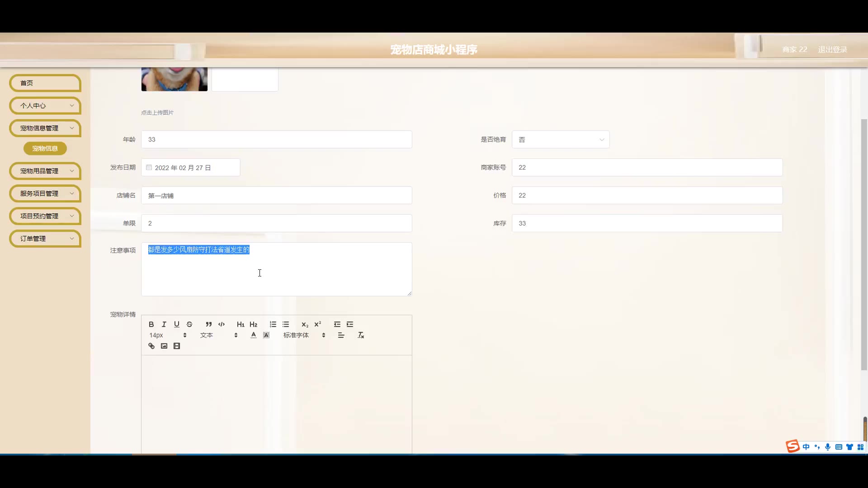Apply superscript formatting
This screenshot has height=488, width=868.
pyautogui.click(x=318, y=324)
